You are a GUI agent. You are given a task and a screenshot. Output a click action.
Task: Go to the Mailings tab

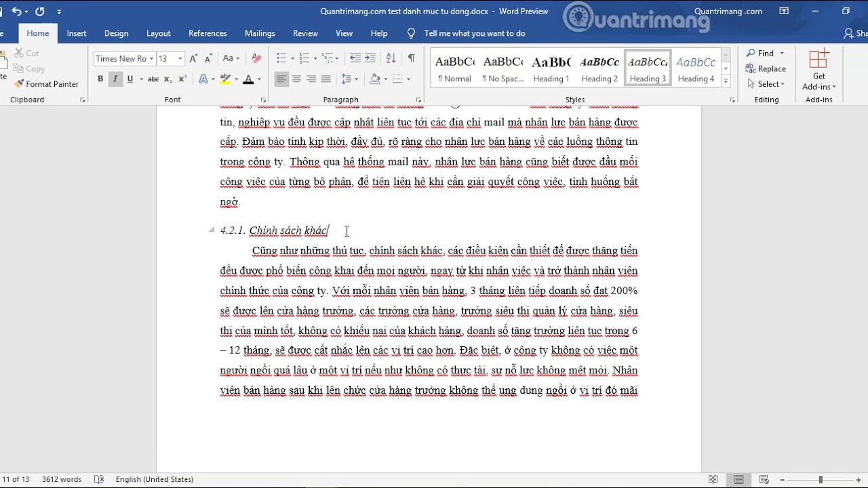click(x=260, y=33)
